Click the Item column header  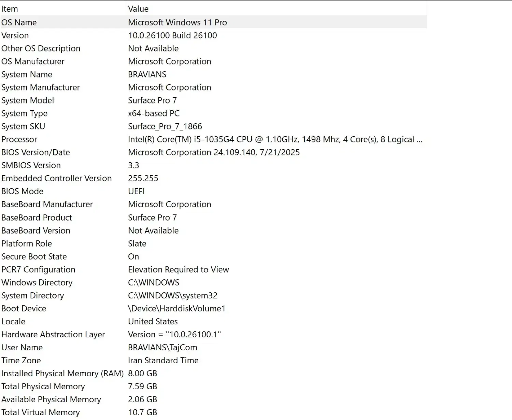[x=10, y=9]
